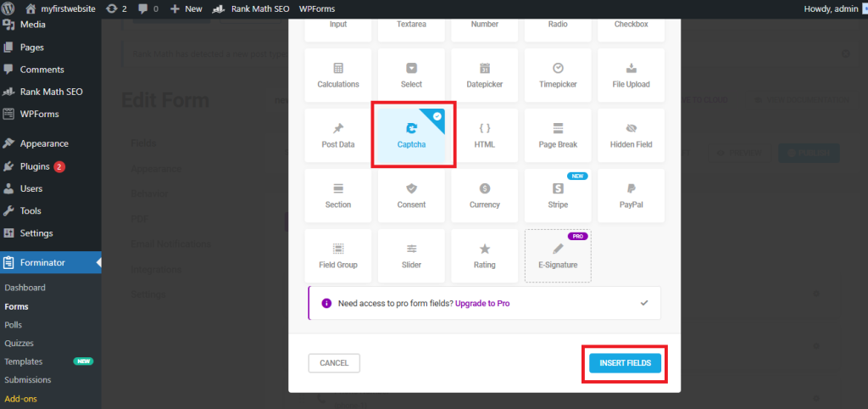Image resolution: width=868 pixels, height=409 pixels.
Task: Select the Slider field tile
Action: [x=411, y=255]
